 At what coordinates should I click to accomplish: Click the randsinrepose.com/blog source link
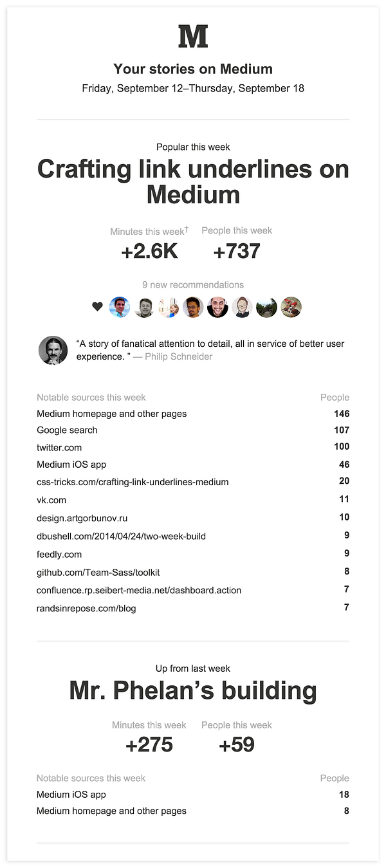coord(86,608)
